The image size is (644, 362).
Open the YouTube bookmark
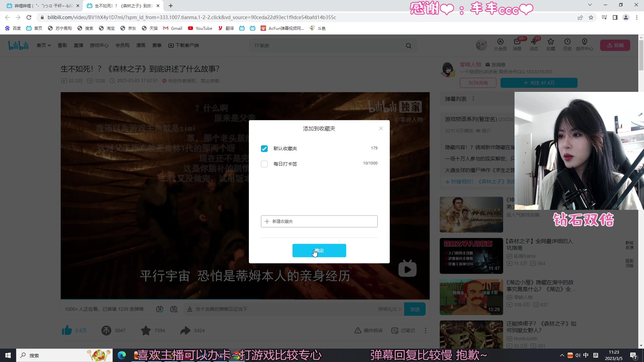200,28
